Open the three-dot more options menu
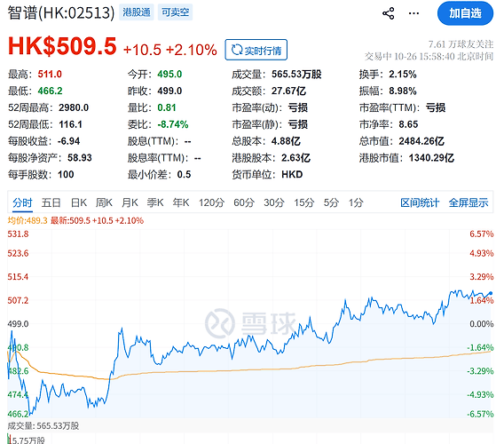 pyautogui.click(x=413, y=13)
